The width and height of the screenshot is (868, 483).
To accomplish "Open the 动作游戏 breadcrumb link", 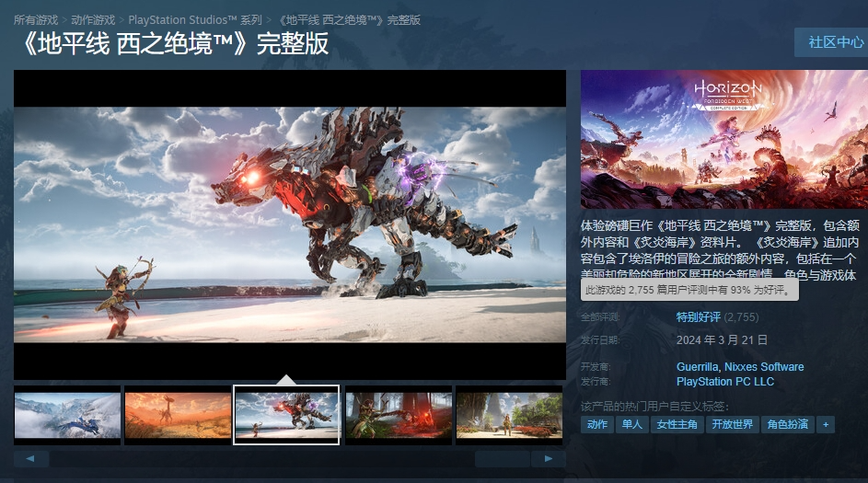I will [x=93, y=20].
